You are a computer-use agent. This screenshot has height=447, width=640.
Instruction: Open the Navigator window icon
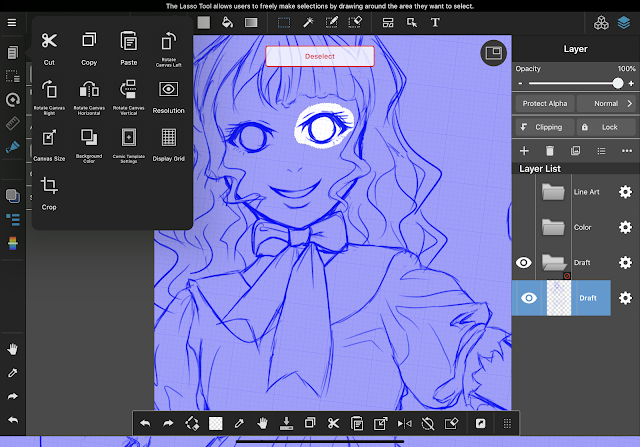pos(493,53)
